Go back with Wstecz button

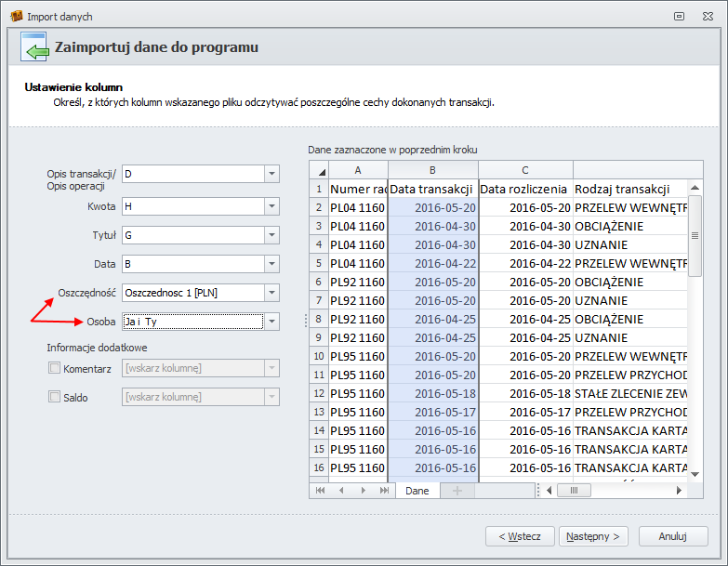pos(520,536)
